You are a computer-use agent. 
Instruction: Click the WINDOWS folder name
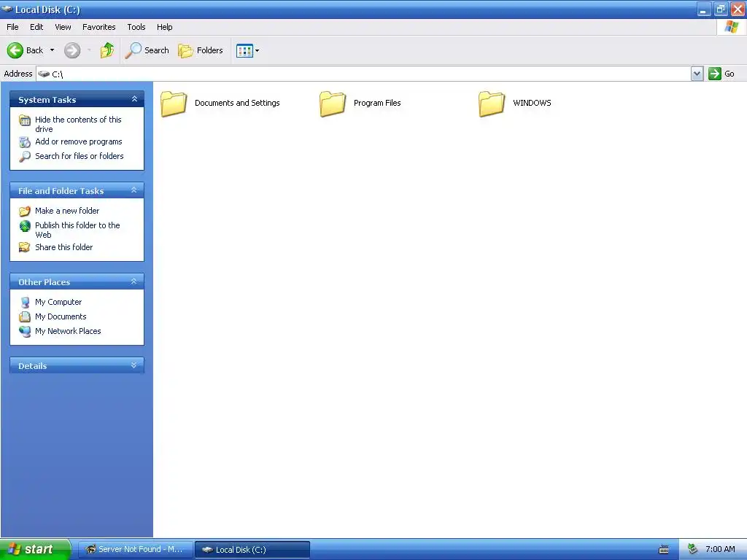point(532,103)
